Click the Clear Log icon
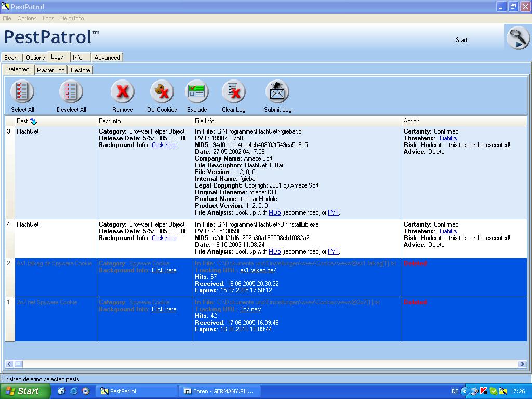This screenshot has height=399, width=532. (233, 91)
